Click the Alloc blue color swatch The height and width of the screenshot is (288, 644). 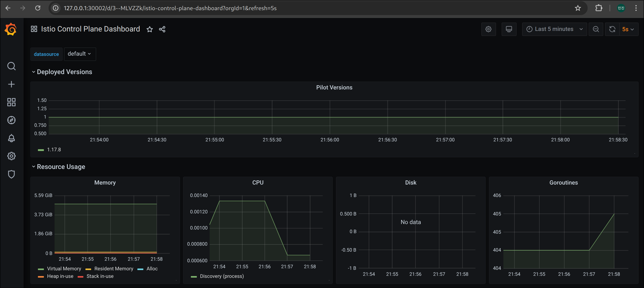click(x=140, y=269)
